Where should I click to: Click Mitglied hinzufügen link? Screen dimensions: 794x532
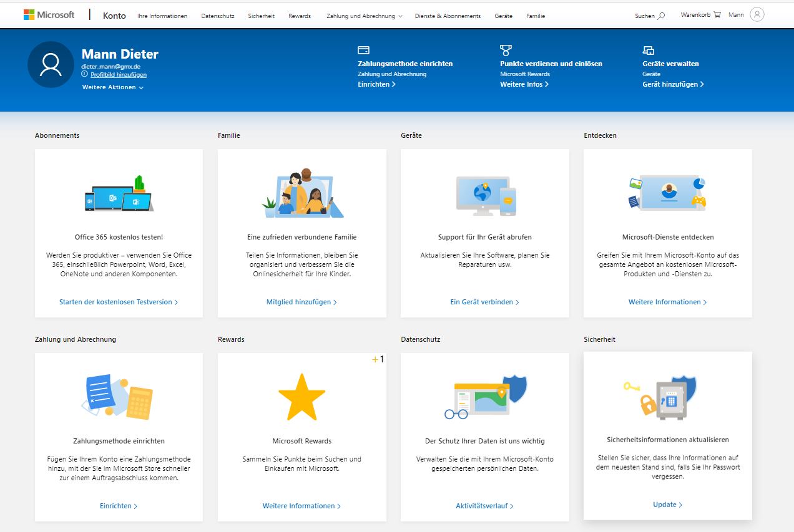point(301,302)
